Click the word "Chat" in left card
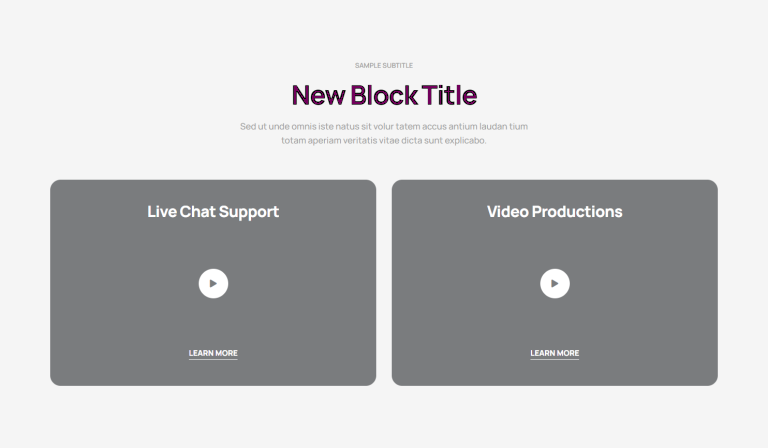 click(197, 212)
